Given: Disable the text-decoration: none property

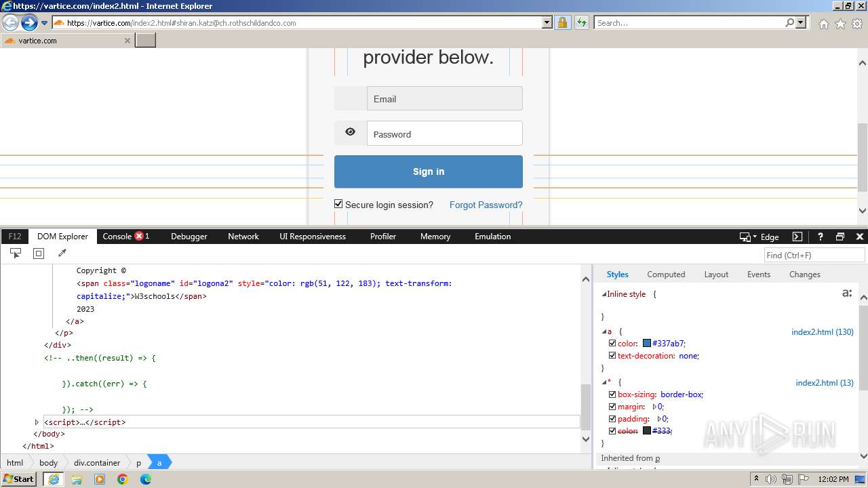Looking at the screenshot, I should tap(612, 356).
